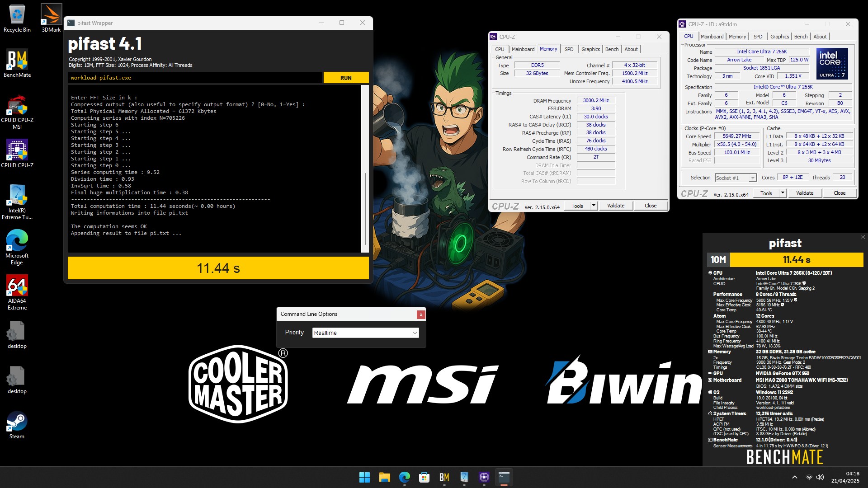Open Mainboard tab in CPU-Z a9tddm window
The height and width of the screenshot is (488, 868).
coord(712,37)
